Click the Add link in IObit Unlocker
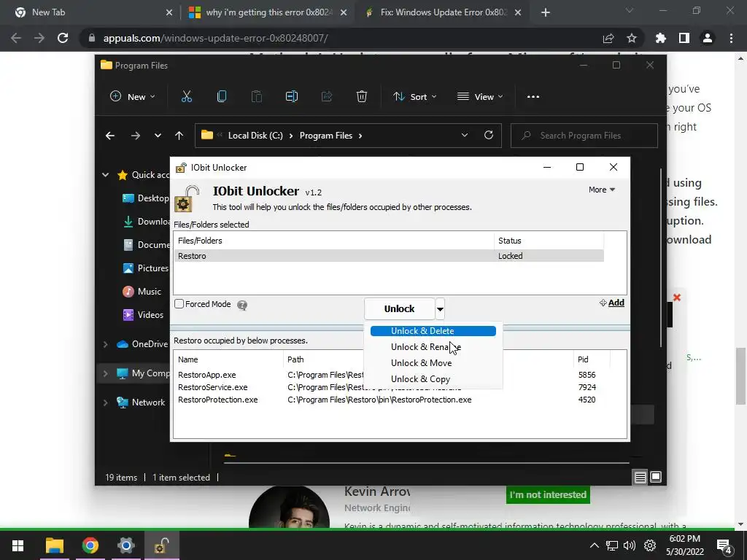Viewport: 747px width, 560px height. (x=612, y=303)
